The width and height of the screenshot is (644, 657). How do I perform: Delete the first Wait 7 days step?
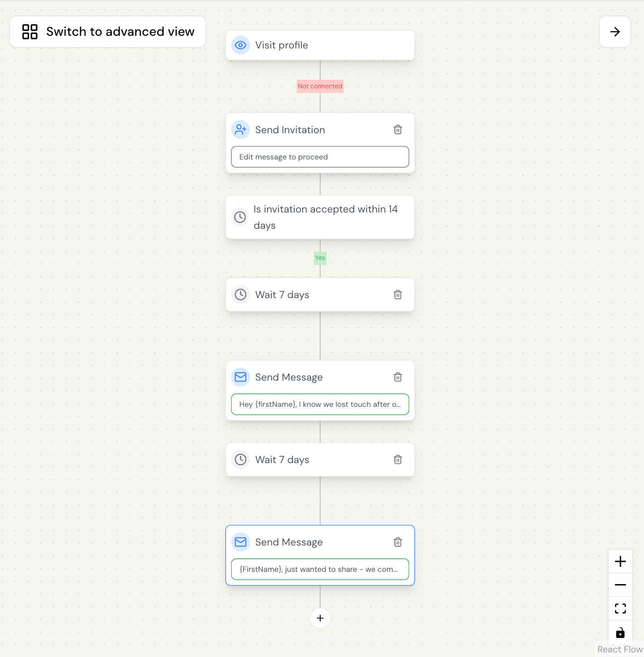coord(398,295)
